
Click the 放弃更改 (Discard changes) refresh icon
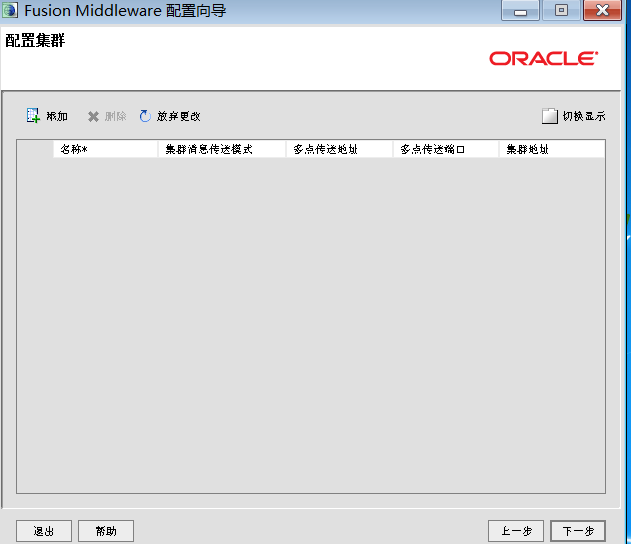145,116
